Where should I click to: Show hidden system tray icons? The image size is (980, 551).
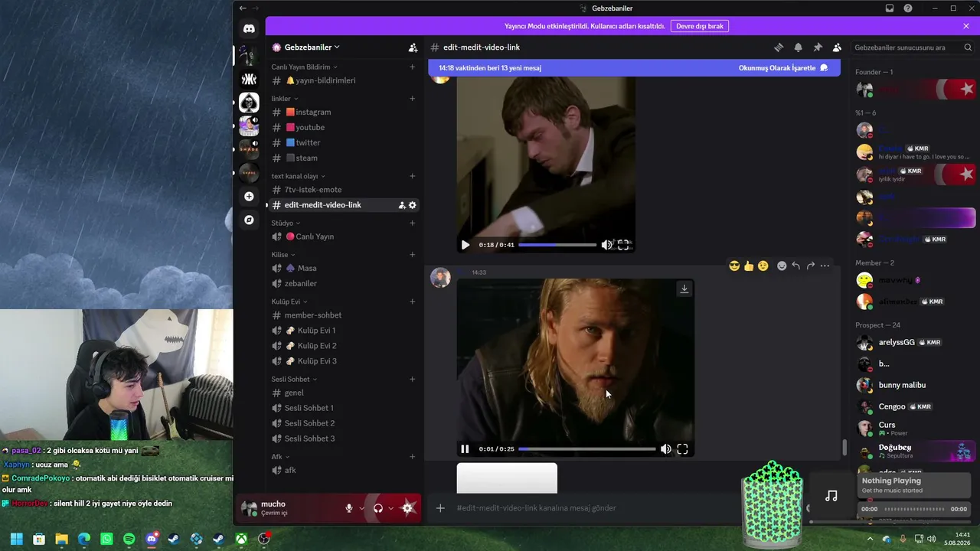click(x=870, y=539)
